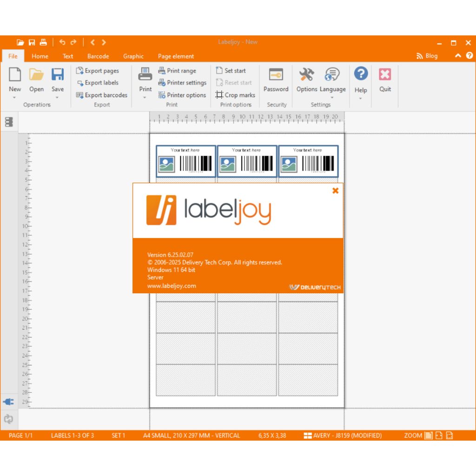The image size is (476, 476).
Task: Open the Language dropdown arrow
Action: [x=332, y=98]
